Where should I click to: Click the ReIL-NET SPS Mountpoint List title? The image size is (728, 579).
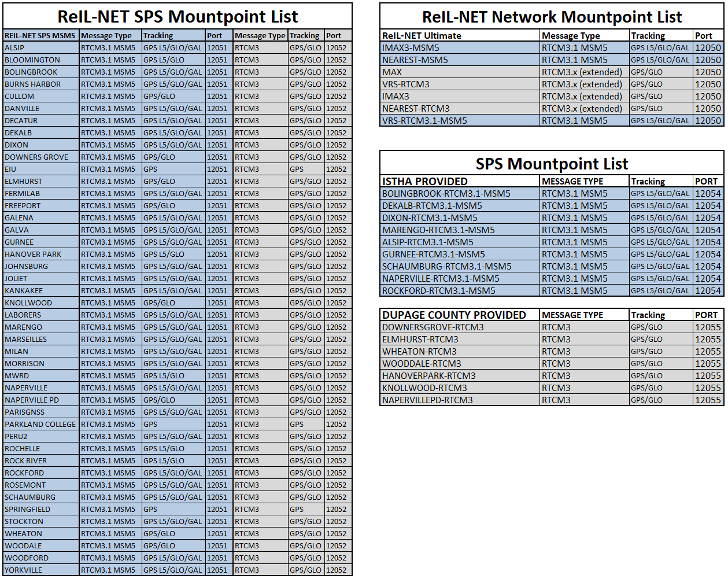point(178,17)
